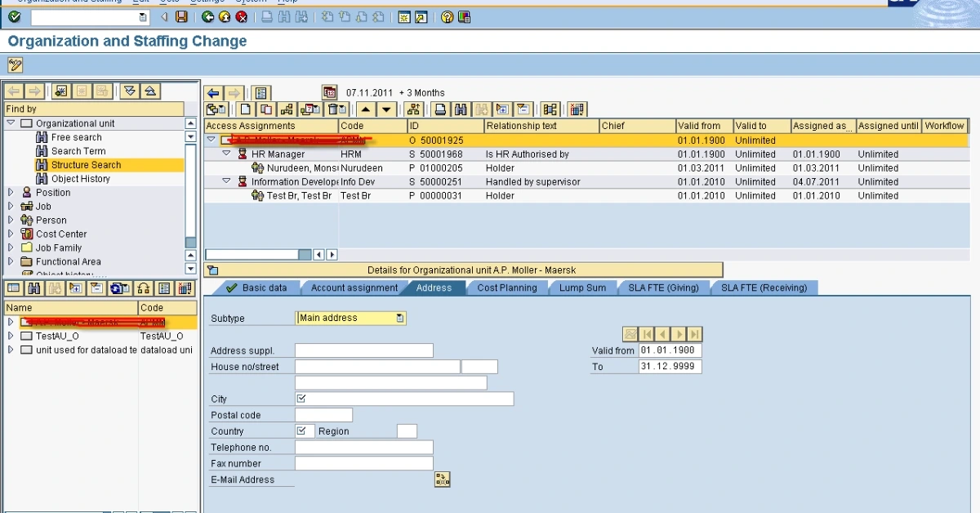Screen dimensions: 980x513
Task: Click the green Enter checkmark icon
Action: tap(14, 16)
